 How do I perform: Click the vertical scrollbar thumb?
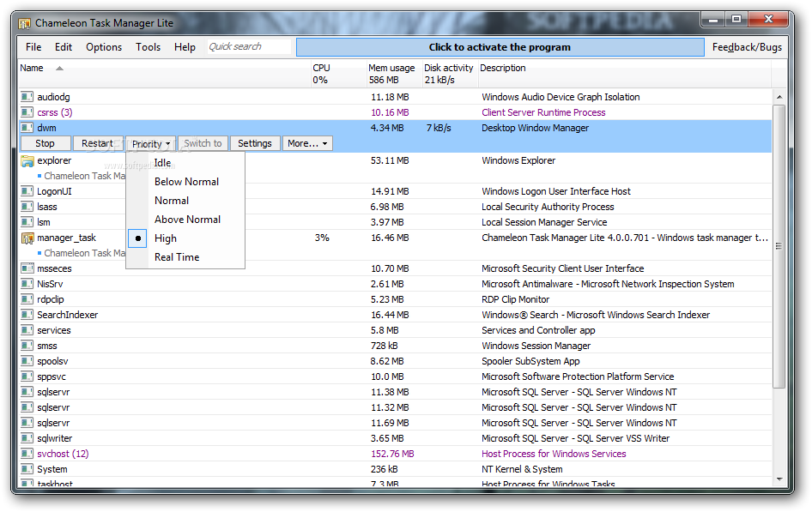(779, 246)
